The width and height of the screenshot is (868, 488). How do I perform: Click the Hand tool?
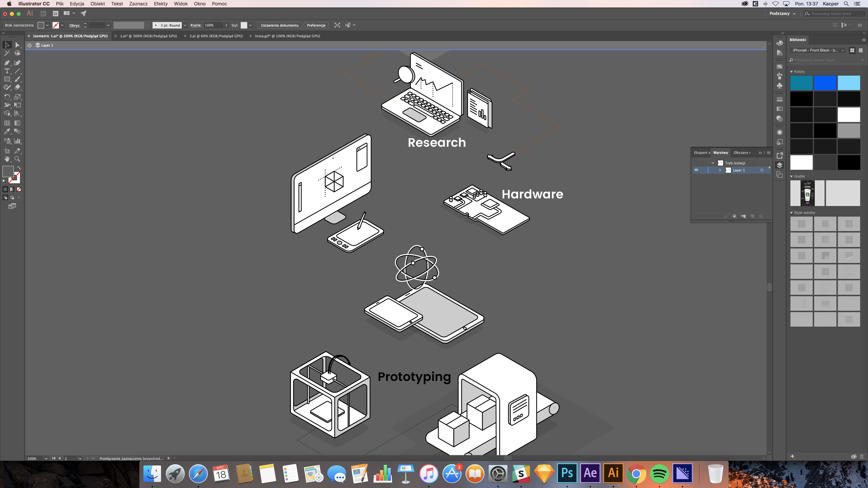point(7,159)
